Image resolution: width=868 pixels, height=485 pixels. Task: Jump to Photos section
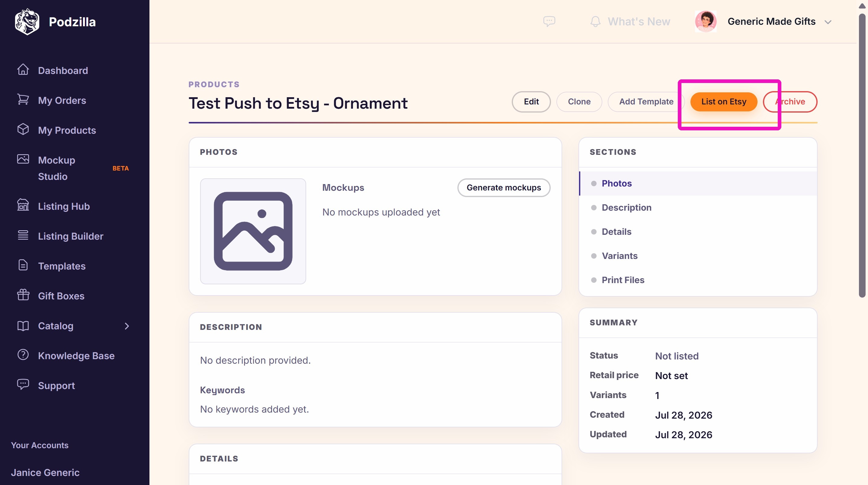click(x=698, y=183)
